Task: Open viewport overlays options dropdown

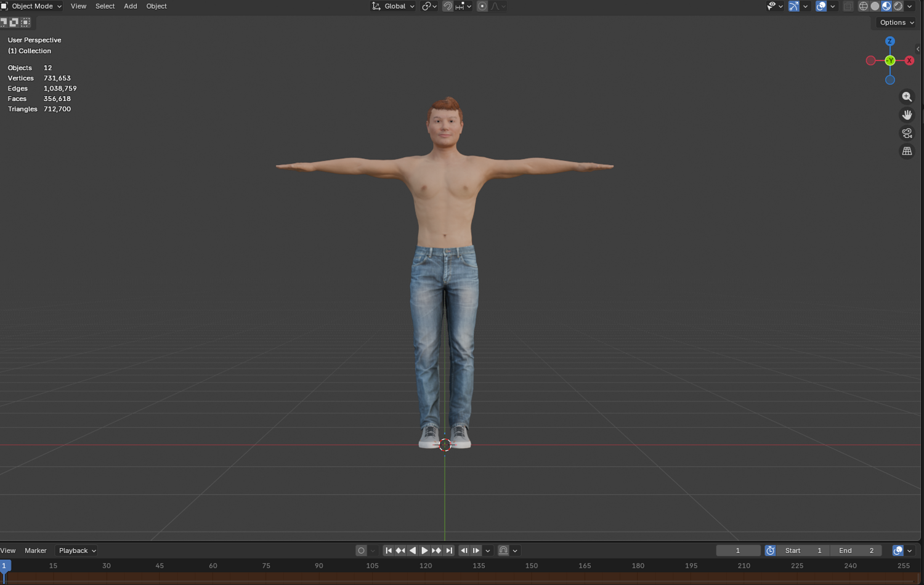Action: tap(832, 6)
